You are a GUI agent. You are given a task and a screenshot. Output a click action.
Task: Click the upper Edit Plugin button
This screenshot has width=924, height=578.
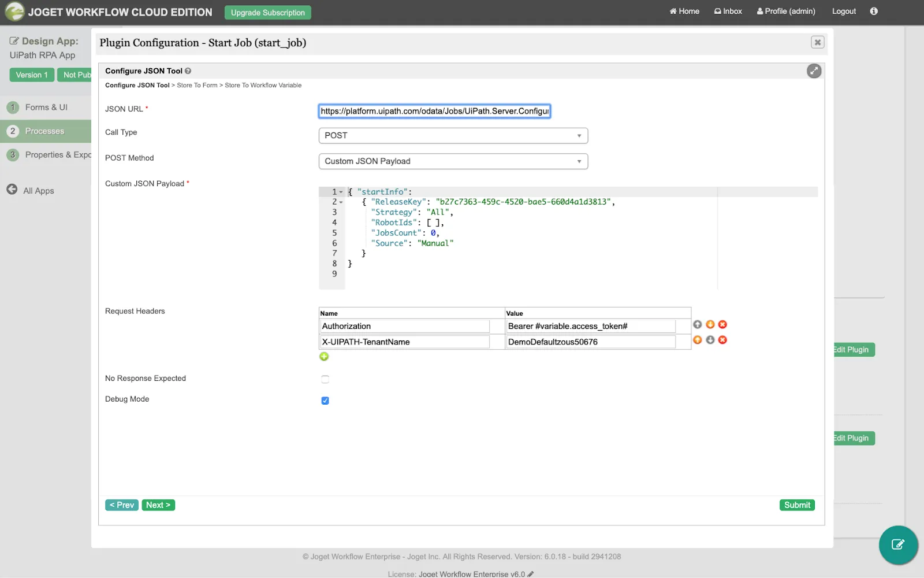click(x=854, y=350)
